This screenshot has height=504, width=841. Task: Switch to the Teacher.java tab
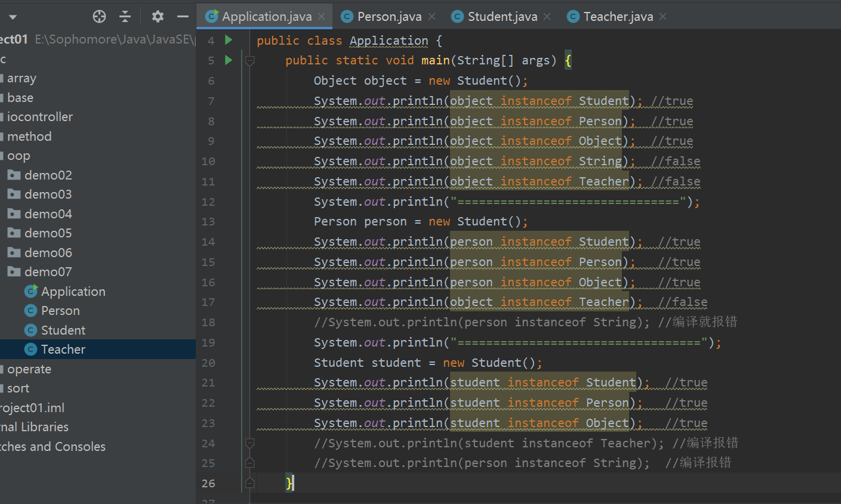[x=618, y=17]
